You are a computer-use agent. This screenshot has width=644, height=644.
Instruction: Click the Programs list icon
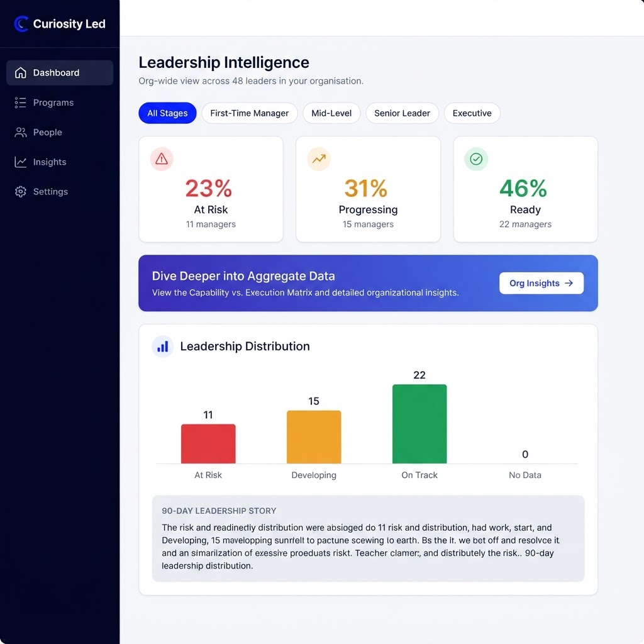coord(21,103)
